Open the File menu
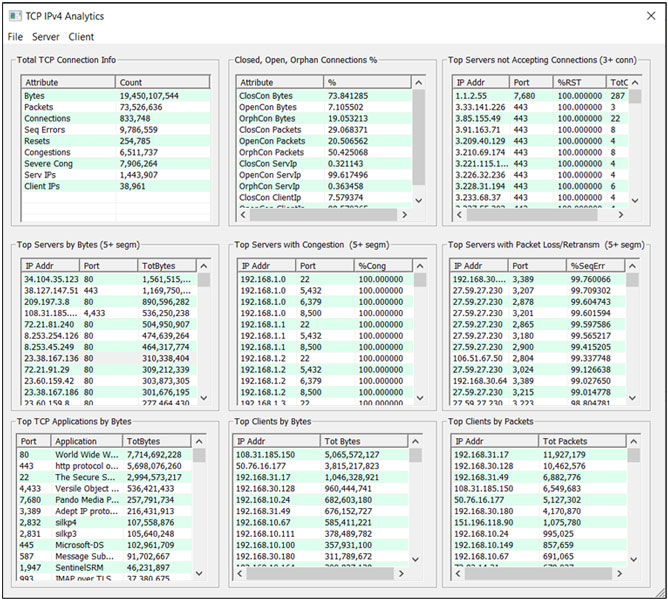 coord(15,37)
